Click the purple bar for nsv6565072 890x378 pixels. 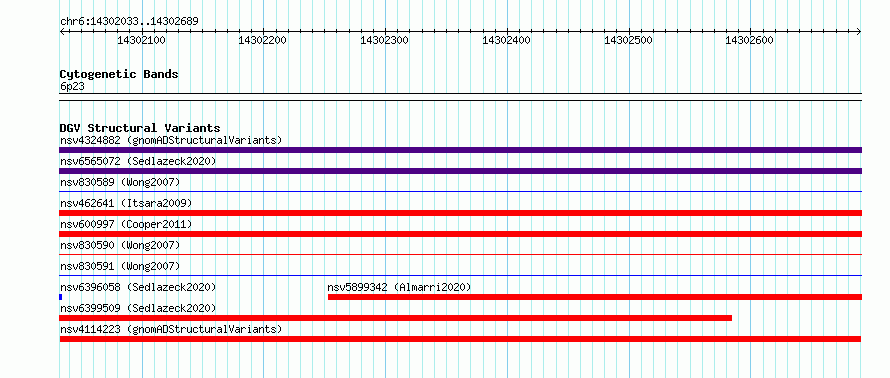tap(460, 171)
